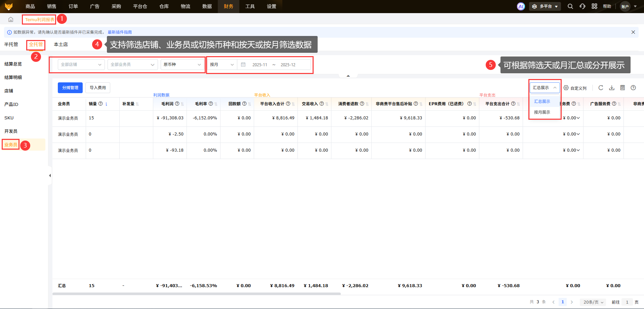Viewport: 644px width, 309px height.
Task: Collapse the filter panel using up arrow
Action: coord(348,76)
